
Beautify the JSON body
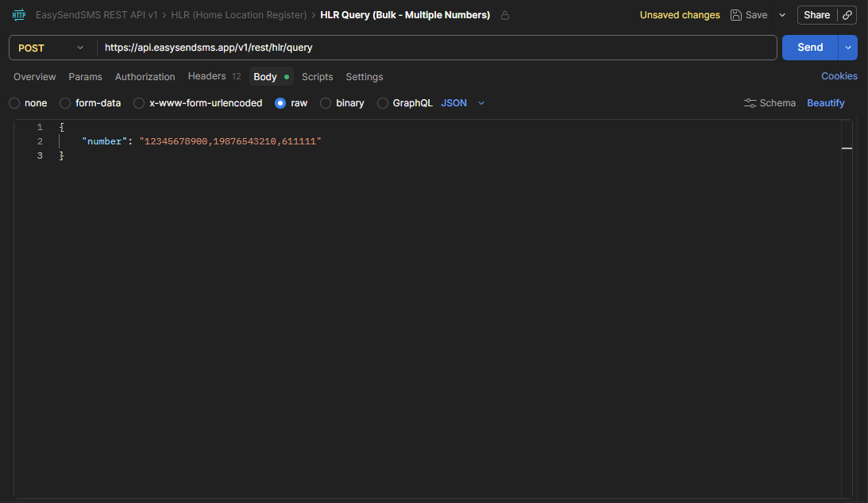825,103
